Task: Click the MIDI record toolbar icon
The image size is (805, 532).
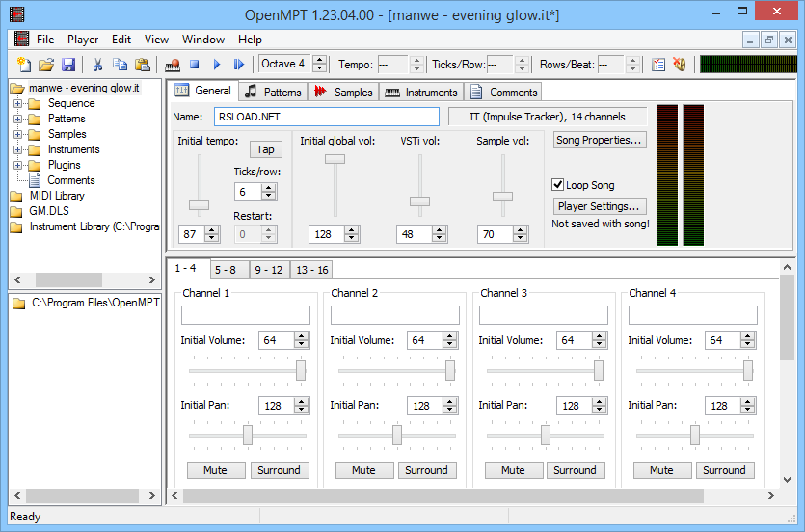Action: coord(173,65)
